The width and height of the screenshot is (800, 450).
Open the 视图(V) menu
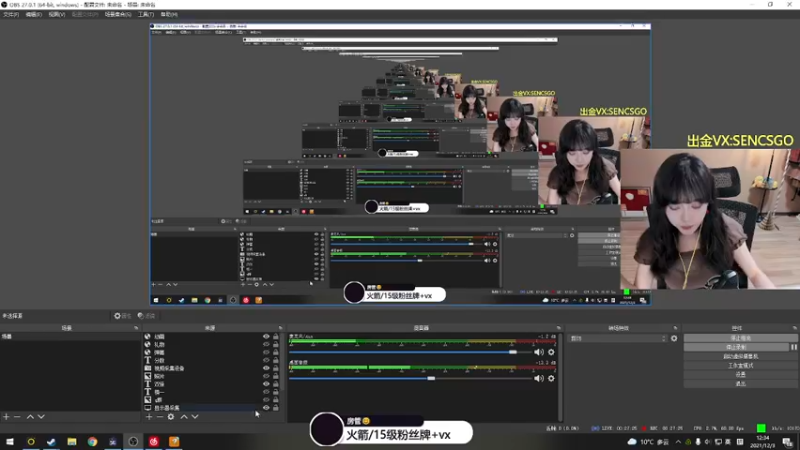(x=57, y=14)
